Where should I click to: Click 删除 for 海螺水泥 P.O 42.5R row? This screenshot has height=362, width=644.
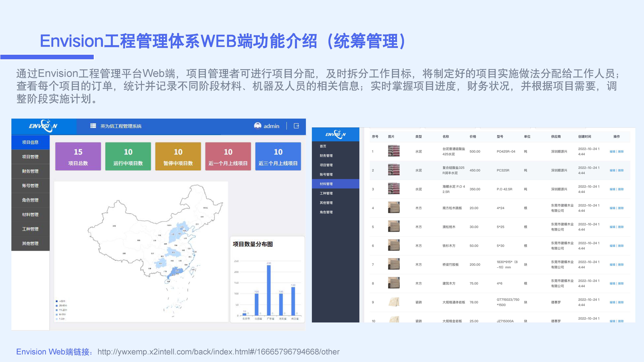click(x=621, y=189)
